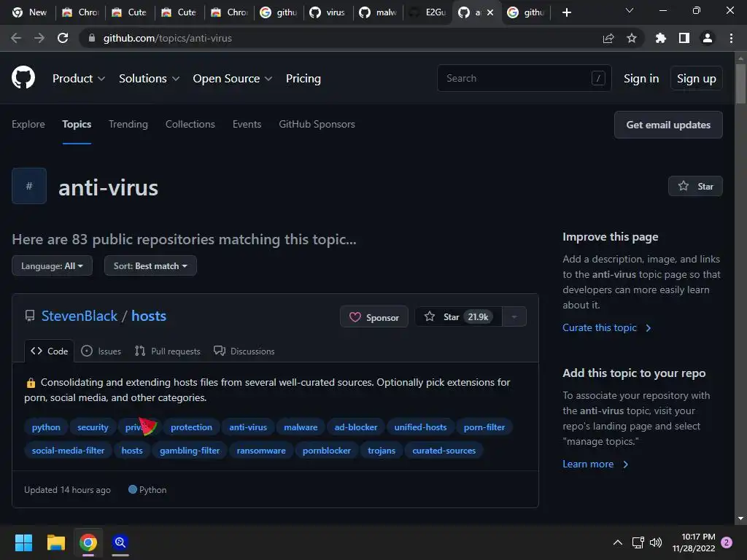Click the hash topic icon beside anti-virus

click(x=29, y=186)
